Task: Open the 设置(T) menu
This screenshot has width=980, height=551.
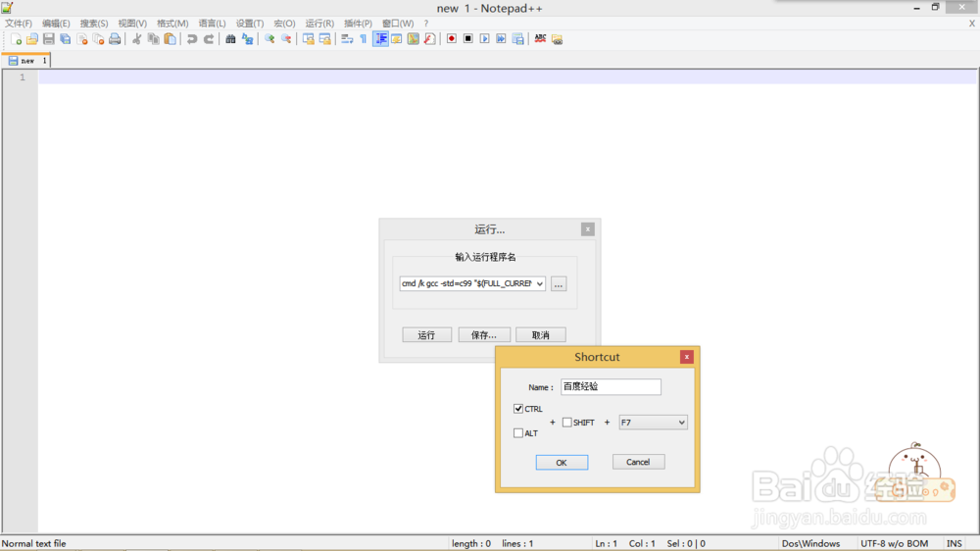Action: point(250,24)
